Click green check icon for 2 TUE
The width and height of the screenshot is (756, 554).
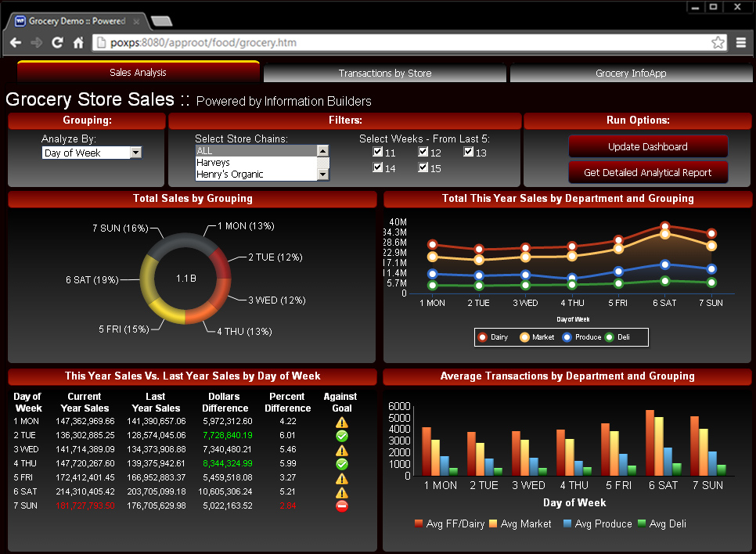(342, 436)
